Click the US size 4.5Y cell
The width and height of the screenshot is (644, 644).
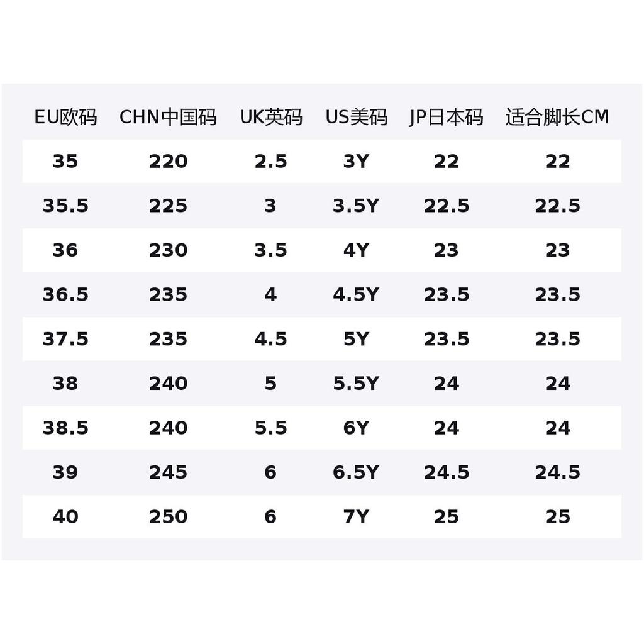356,294
